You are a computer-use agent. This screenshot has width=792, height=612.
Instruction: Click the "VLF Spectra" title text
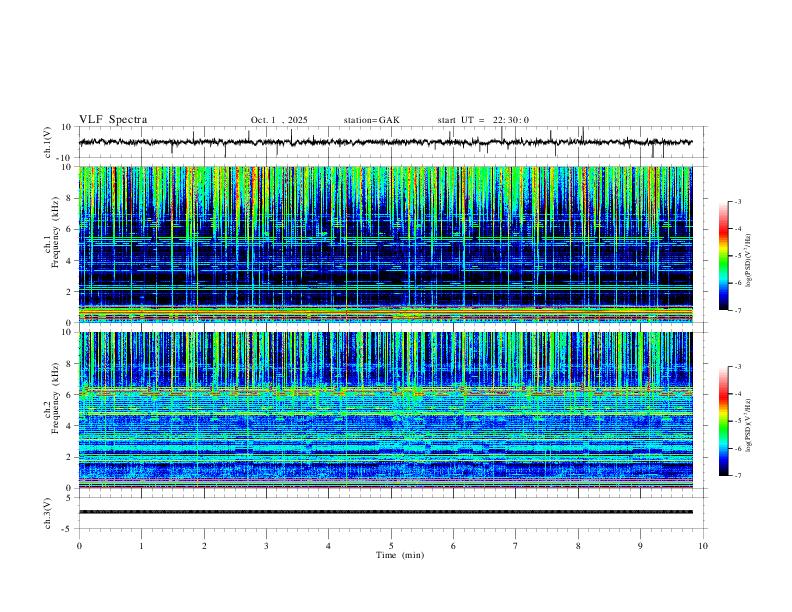point(113,120)
